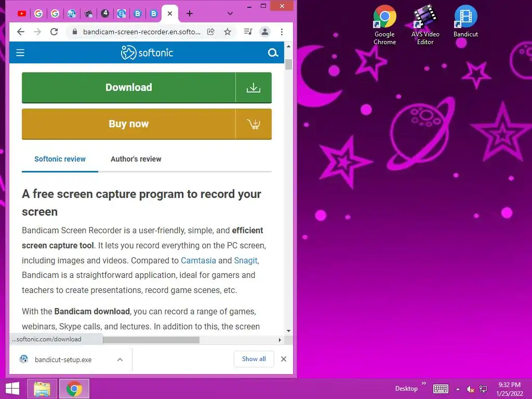Open the media controls icon in toolbar
This screenshot has height=399, width=532.
point(248,32)
